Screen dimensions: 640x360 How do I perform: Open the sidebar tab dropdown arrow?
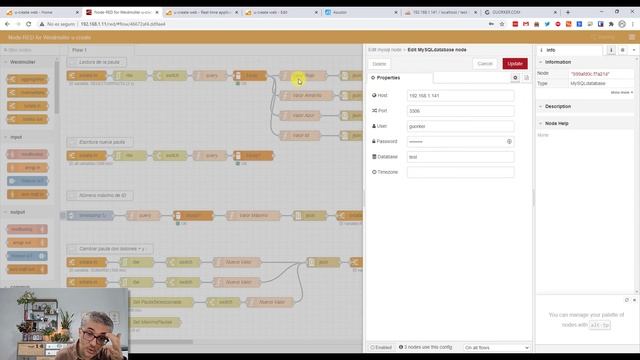[633, 50]
